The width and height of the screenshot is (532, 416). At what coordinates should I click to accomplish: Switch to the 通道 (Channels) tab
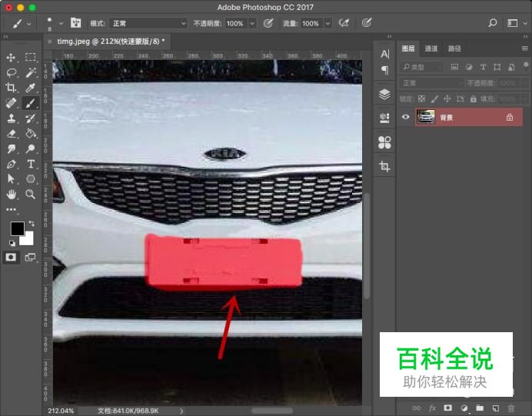click(431, 48)
